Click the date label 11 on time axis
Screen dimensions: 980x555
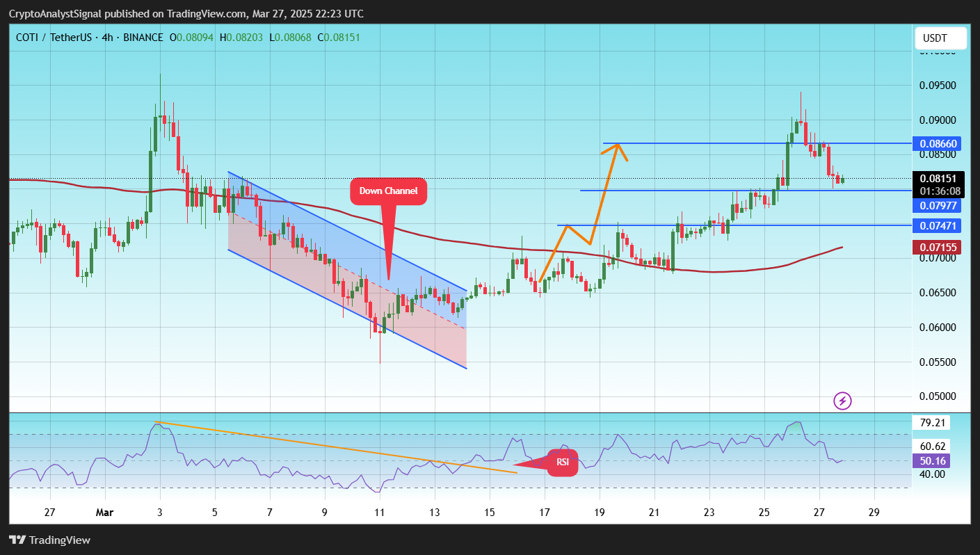380,512
